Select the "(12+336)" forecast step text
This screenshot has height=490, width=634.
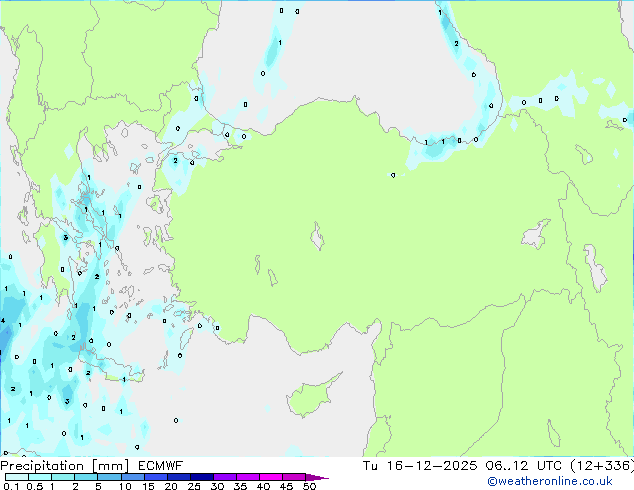point(602,466)
